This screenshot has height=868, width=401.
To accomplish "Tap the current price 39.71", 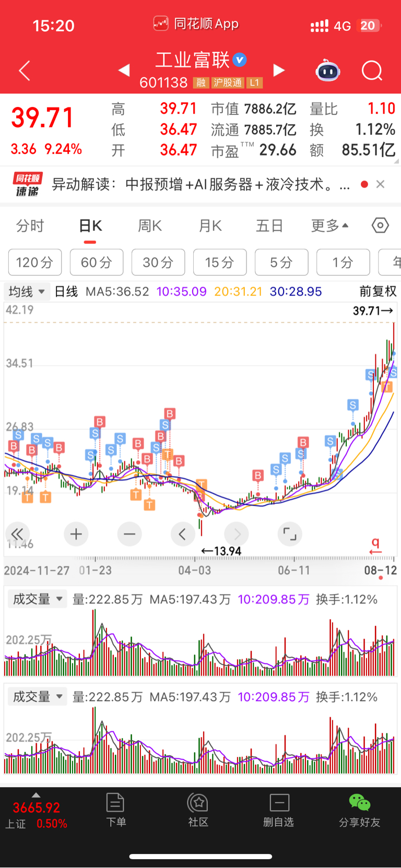I will click(42, 117).
